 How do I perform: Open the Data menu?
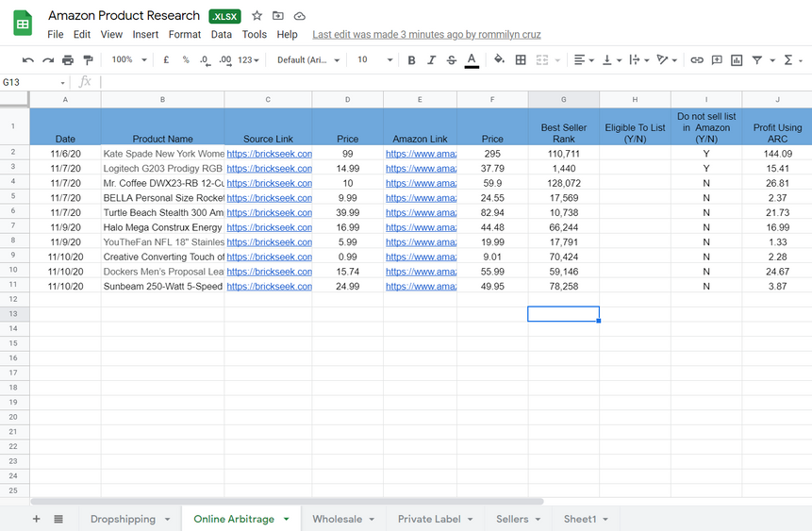click(221, 35)
